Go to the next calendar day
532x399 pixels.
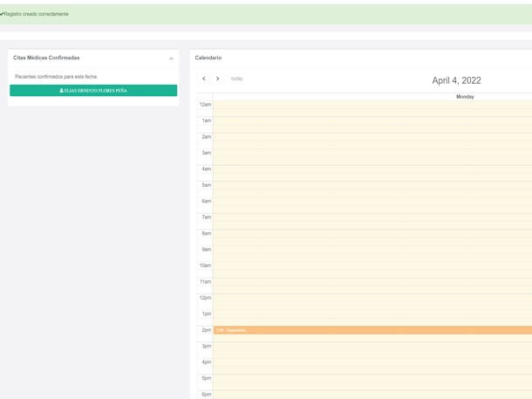[218, 79]
